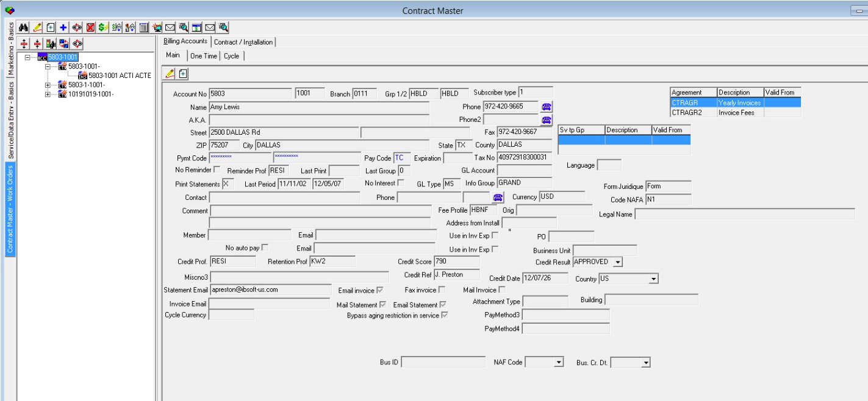Click the Sv tp Gp column header
The width and height of the screenshot is (868, 401).
581,130
